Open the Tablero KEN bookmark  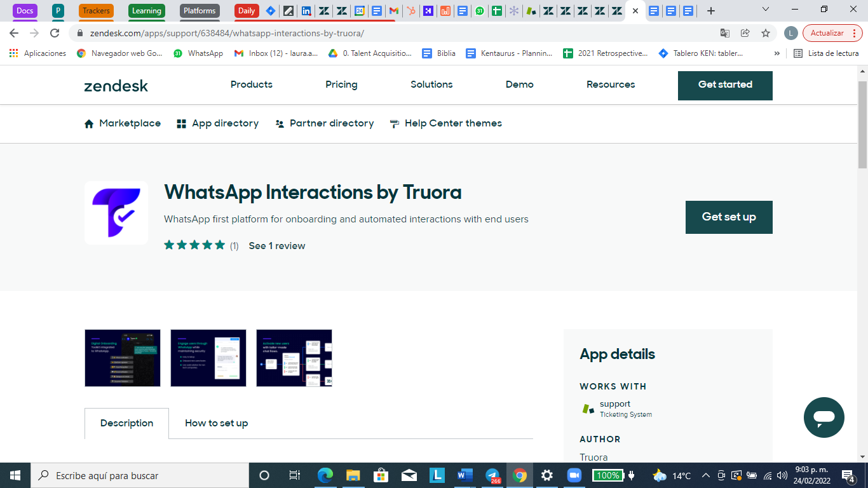(x=701, y=53)
